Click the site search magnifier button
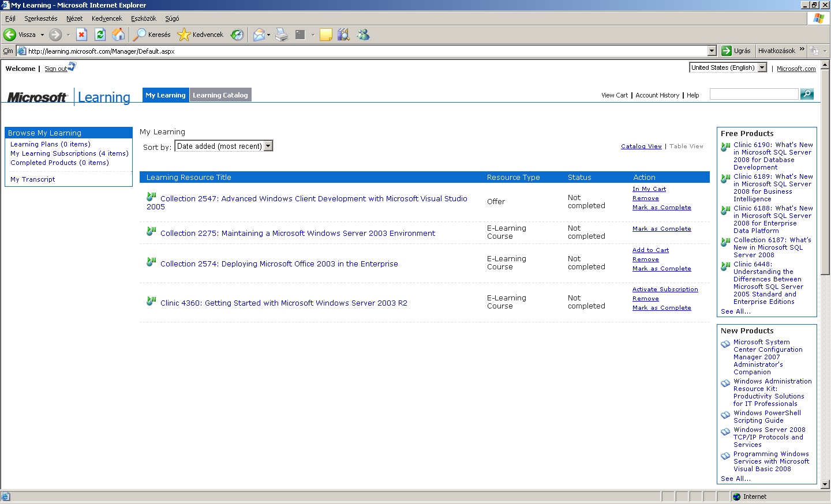This screenshot has width=831, height=504. coord(807,94)
